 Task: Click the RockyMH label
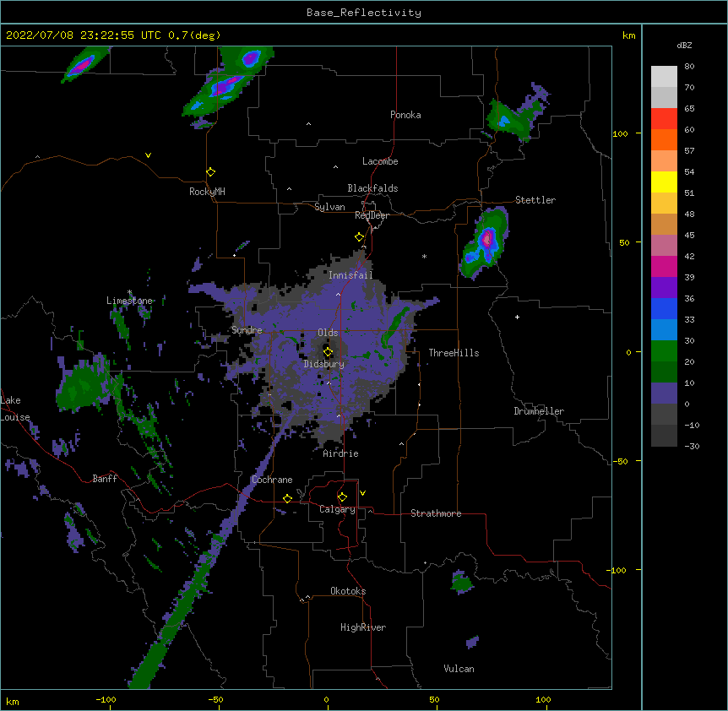pos(207,192)
